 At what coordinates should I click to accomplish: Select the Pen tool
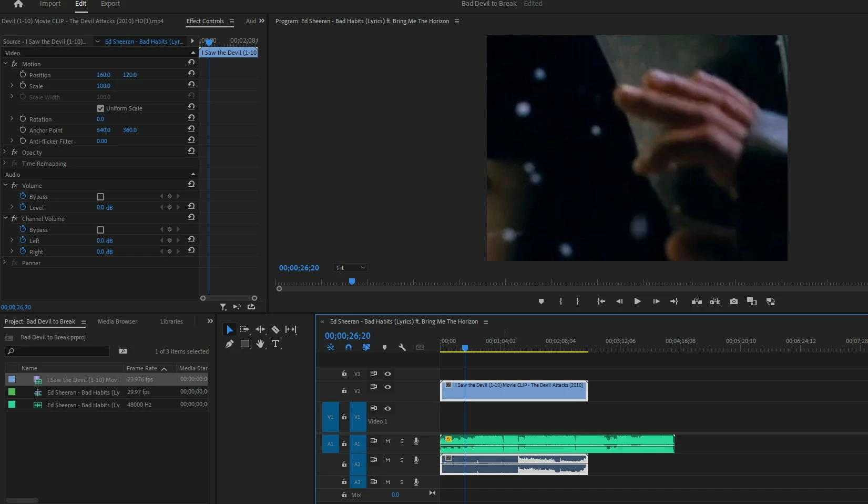[230, 344]
